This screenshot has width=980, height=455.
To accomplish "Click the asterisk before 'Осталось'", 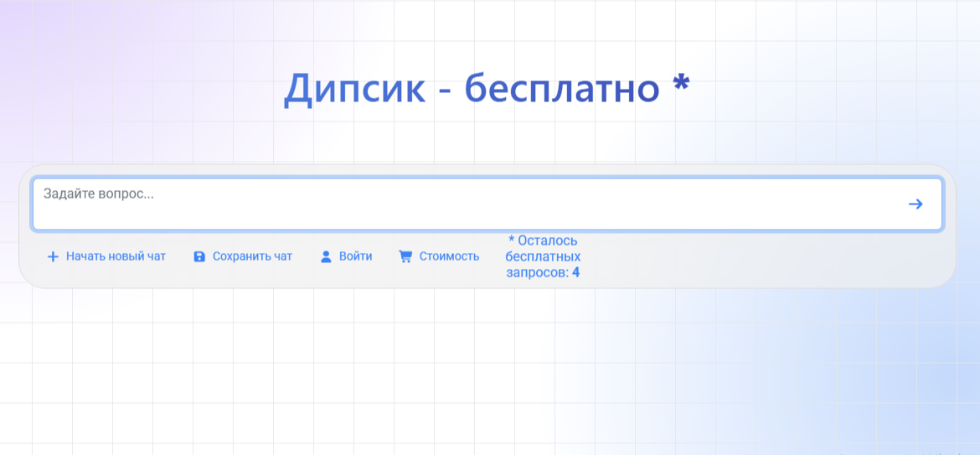I will click(x=511, y=240).
